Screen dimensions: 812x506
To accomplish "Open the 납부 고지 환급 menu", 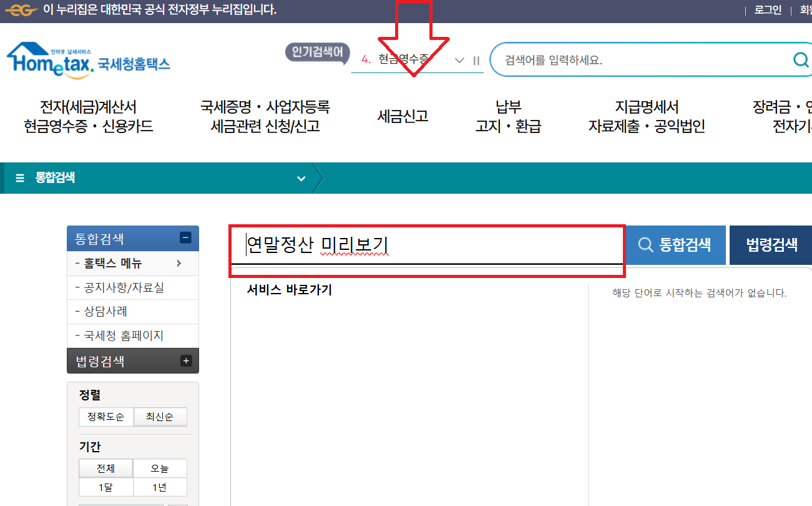I will pos(508,116).
